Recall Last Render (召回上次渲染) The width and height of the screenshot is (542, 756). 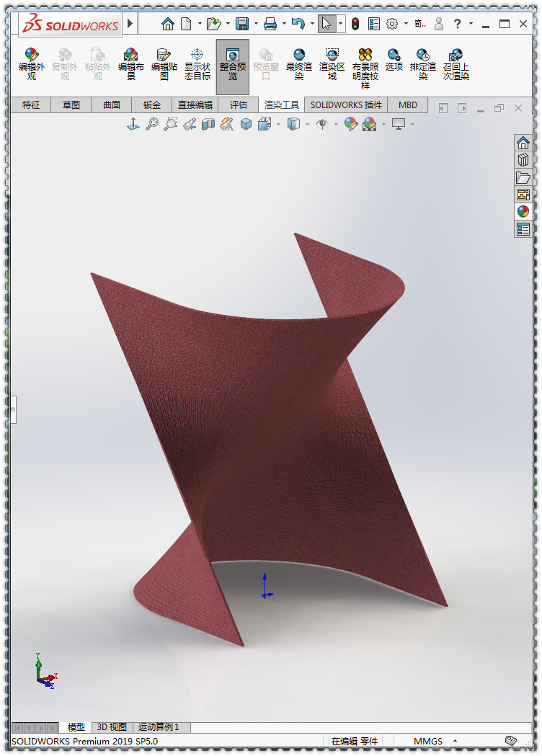[x=456, y=64]
